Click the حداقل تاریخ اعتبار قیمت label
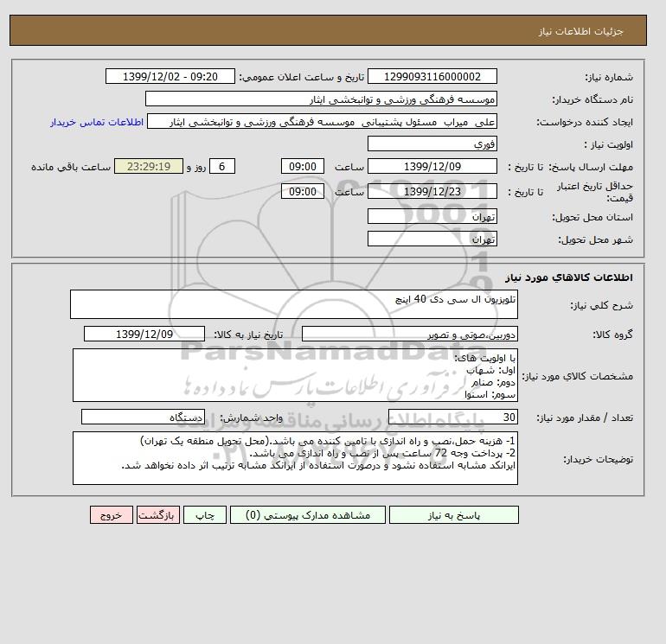Viewport: 666px width, 644px height. pyautogui.click(x=595, y=191)
